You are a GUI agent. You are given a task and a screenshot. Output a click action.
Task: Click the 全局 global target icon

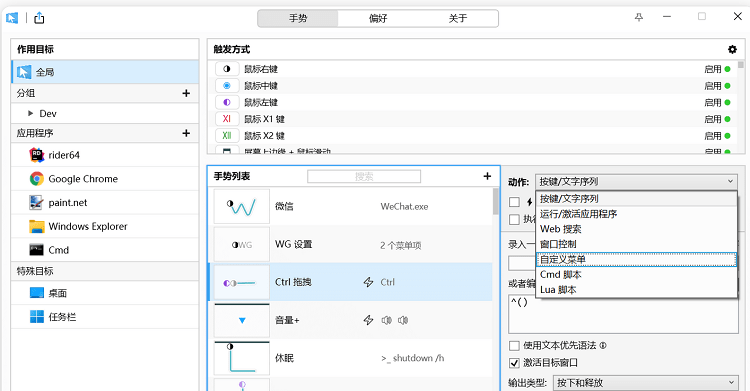pos(24,72)
